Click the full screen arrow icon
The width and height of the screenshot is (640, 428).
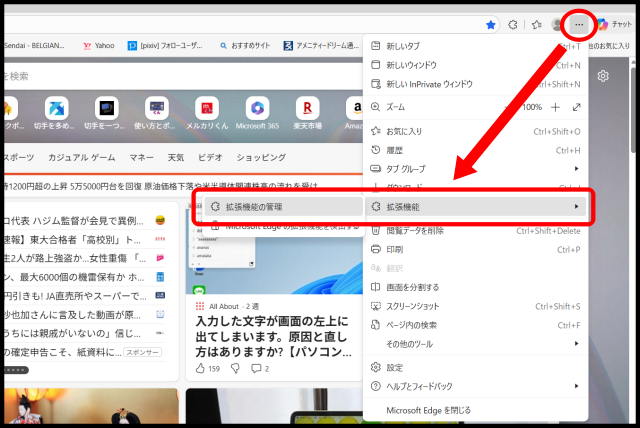(x=576, y=107)
